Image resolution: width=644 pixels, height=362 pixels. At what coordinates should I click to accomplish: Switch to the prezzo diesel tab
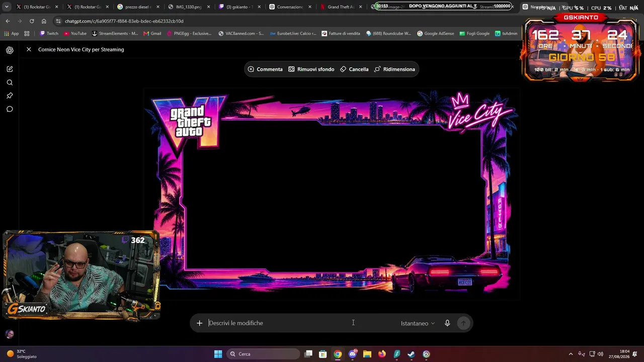(138, 7)
